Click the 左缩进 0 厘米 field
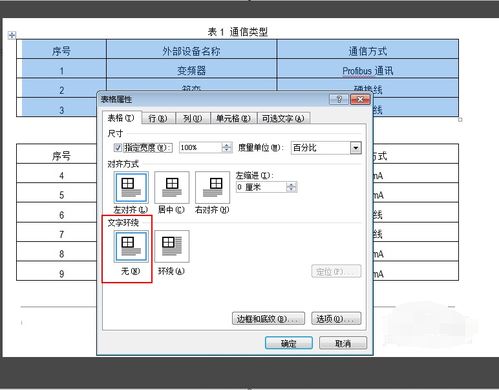This screenshot has height=390, width=499. (262, 187)
